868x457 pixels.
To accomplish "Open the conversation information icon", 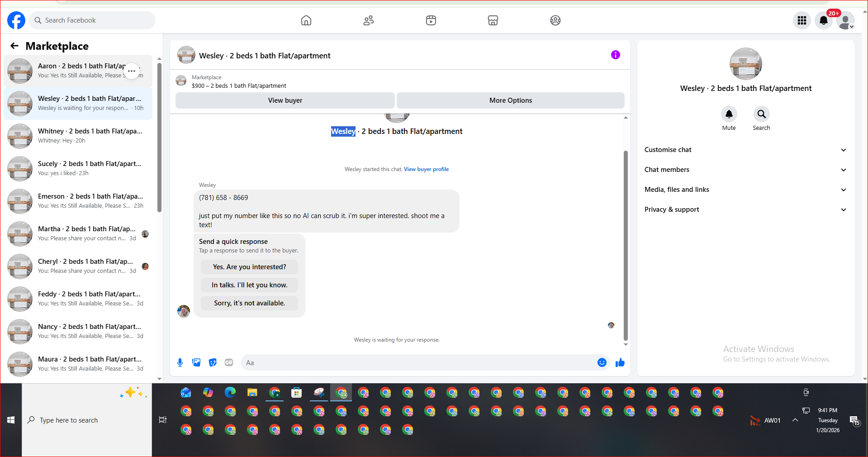I will [x=616, y=55].
